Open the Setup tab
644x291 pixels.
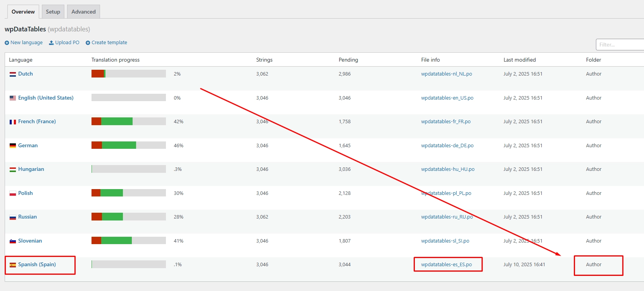pyautogui.click(x=53, y=12)
